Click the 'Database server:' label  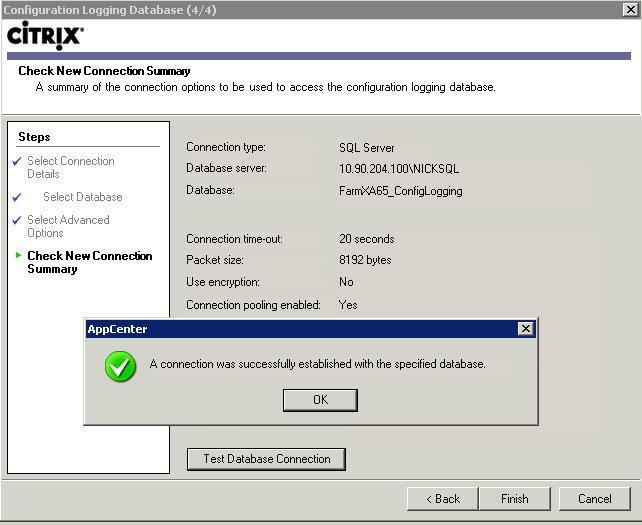(226, 168)
